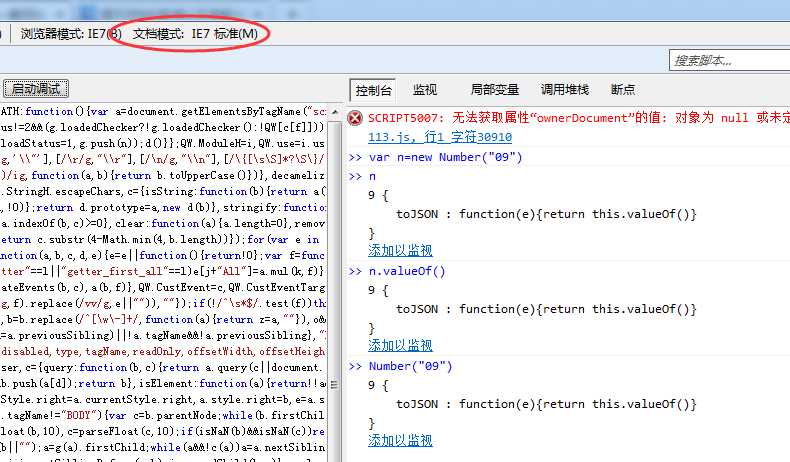The height and width of the screenshot is (462, 790).
Task: Click 添加以监视 under Number("09") output
Action: coord(400,440)
